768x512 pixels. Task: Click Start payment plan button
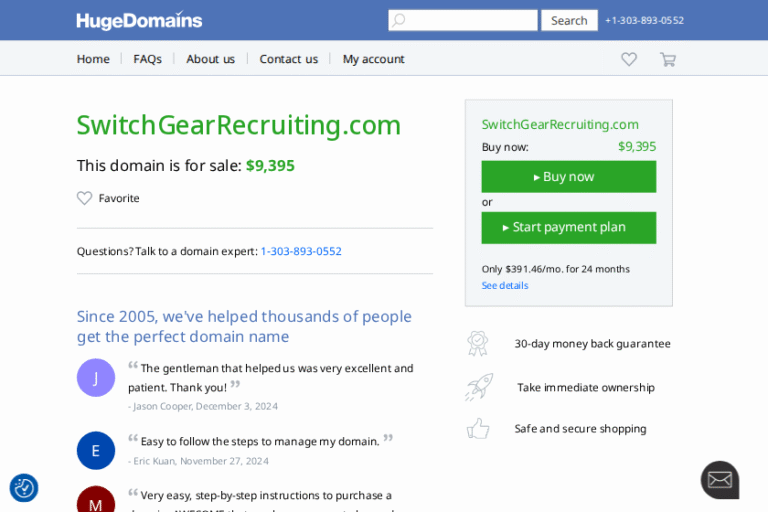568,227
